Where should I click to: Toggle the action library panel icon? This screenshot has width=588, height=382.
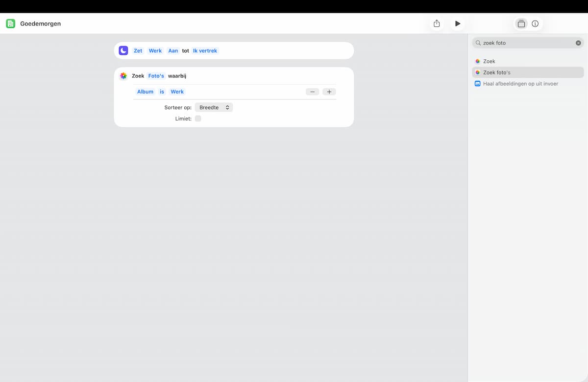point(521,24)
